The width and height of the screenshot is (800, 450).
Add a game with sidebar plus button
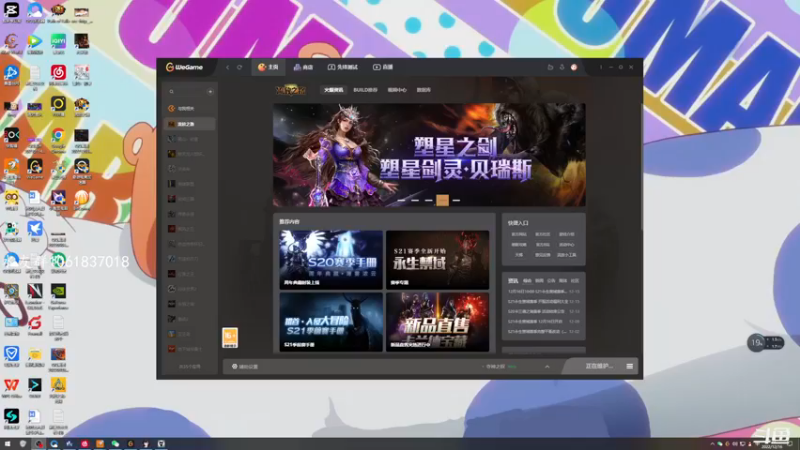click(210, 92)
